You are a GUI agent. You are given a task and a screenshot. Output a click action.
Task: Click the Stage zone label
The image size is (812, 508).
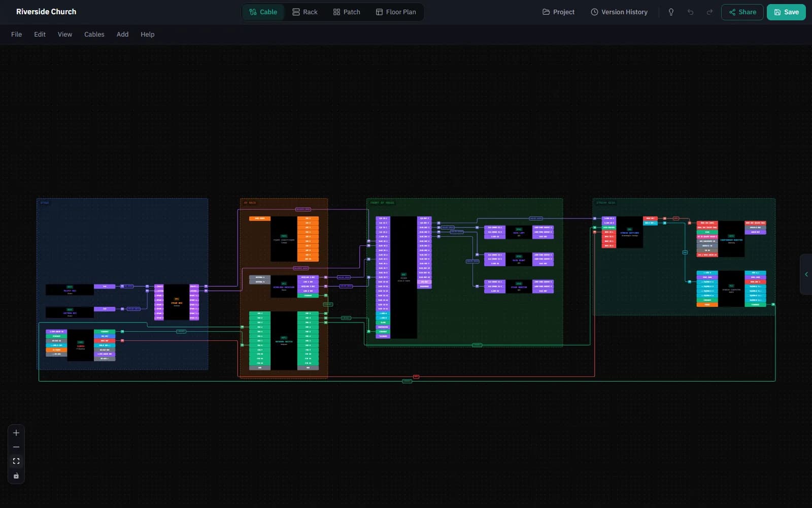click(45, 203)
